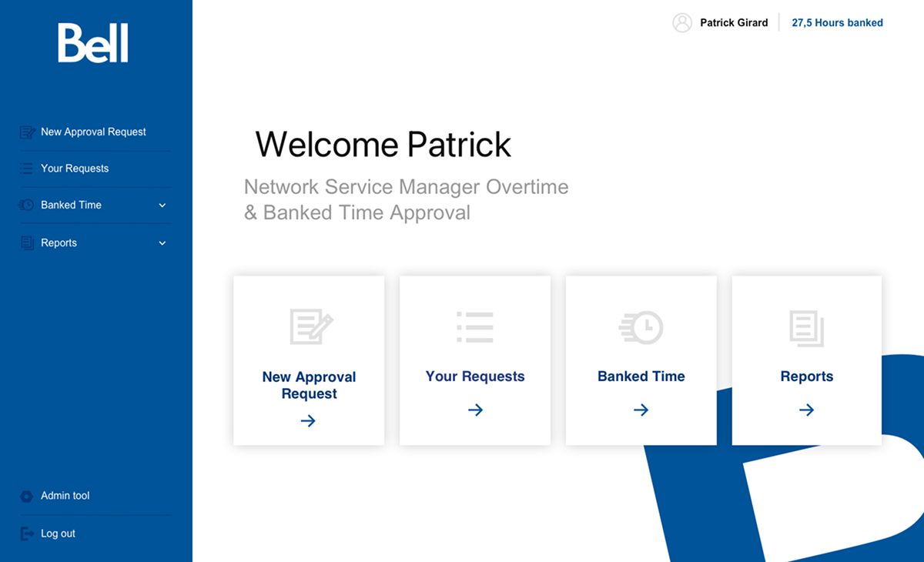The width and height of the screenshot is (924, 562).
Task: Click the arrow on Reports card
Action: (806, 410)
